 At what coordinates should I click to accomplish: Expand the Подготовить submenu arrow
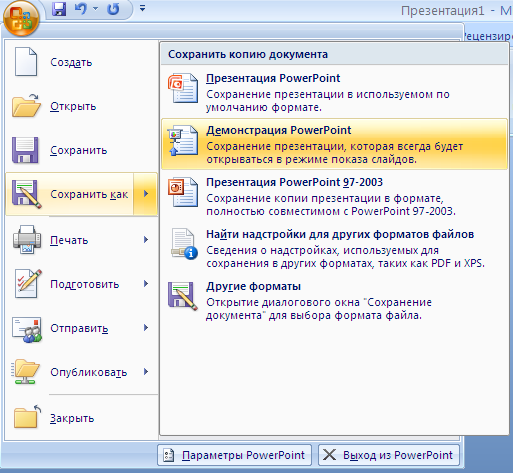pyautogui.click(x=146, y=284)
